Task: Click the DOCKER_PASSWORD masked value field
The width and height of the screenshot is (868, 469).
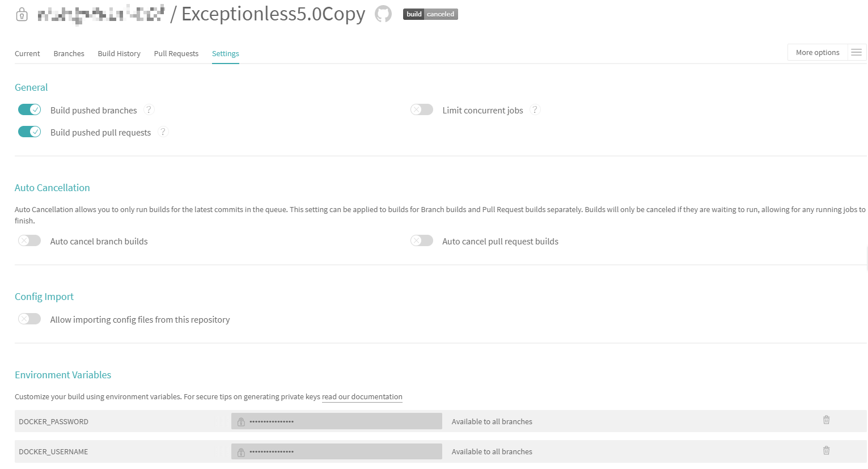Action: click(337, 421)
